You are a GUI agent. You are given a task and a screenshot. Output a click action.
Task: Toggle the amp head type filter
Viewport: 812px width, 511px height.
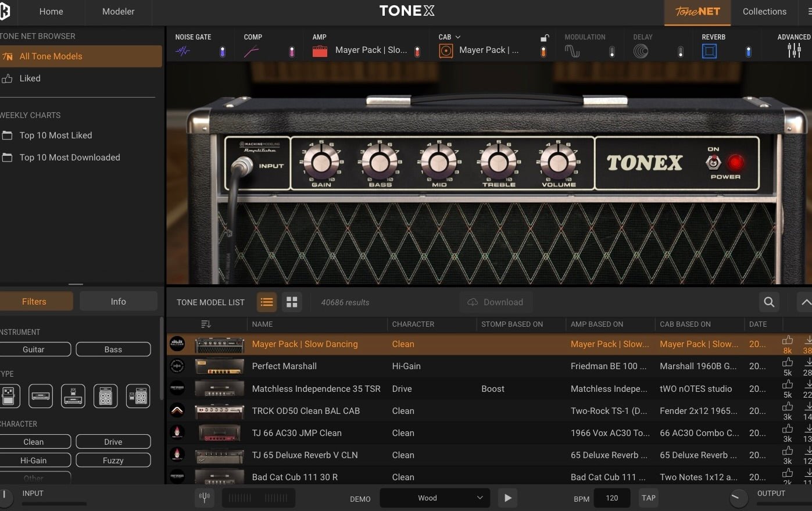tap(41, 395)
